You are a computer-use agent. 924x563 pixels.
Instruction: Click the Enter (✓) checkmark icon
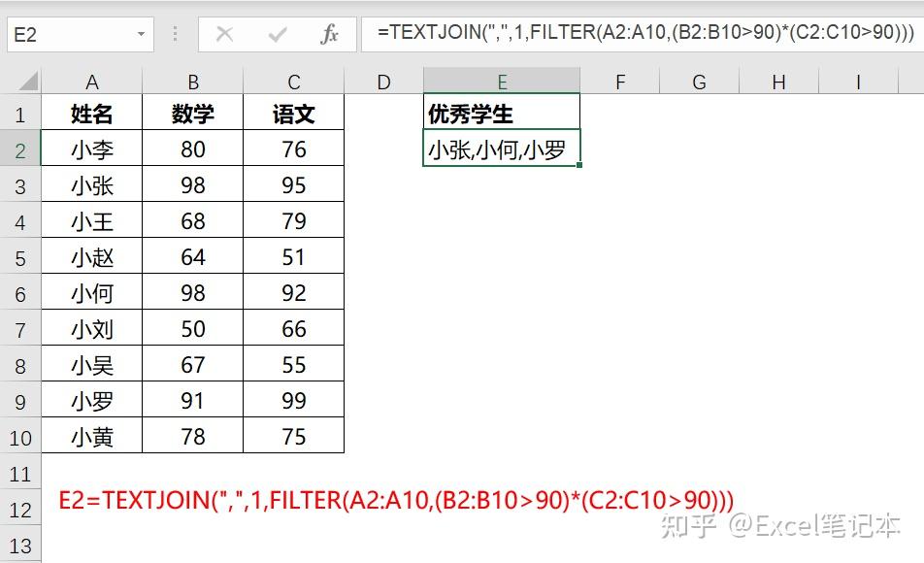[277, 34]
